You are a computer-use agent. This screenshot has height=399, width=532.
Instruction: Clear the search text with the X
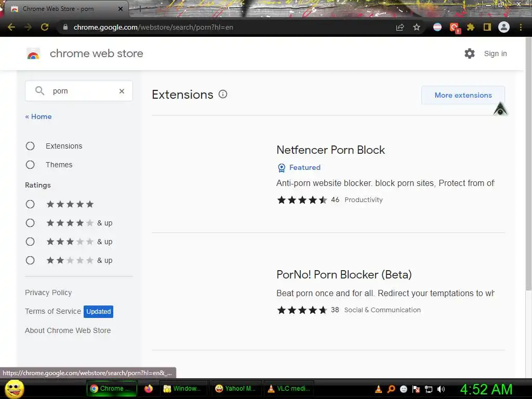tap(122, 91)
